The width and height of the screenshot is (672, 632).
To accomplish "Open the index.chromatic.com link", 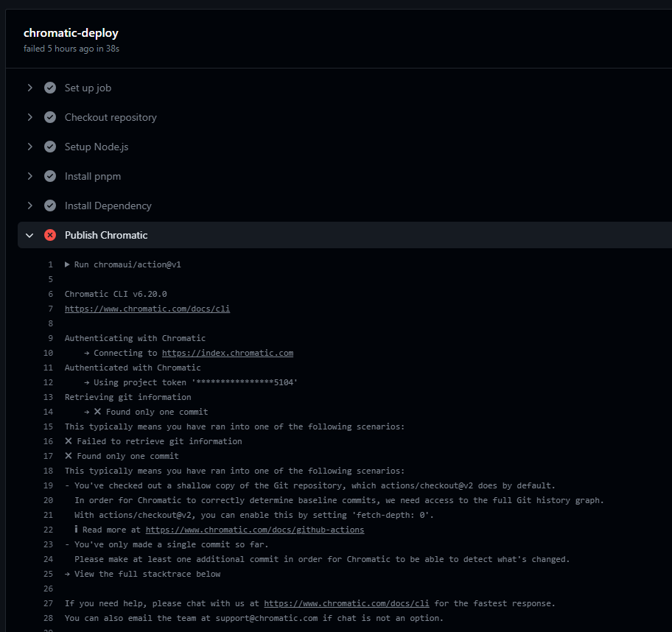I will click(x=228, y=353).
